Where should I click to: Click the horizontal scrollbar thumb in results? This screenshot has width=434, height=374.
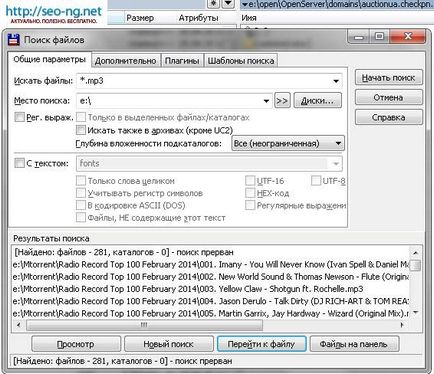(144, 325)
